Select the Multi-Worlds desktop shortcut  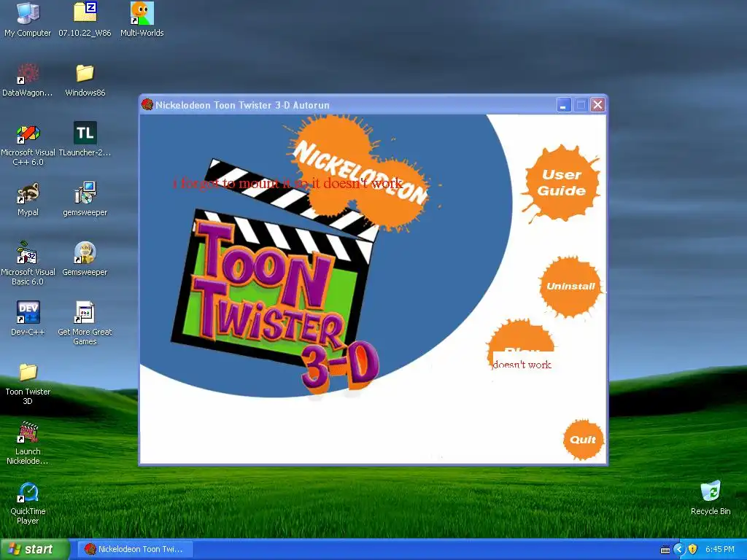(142, 19)
